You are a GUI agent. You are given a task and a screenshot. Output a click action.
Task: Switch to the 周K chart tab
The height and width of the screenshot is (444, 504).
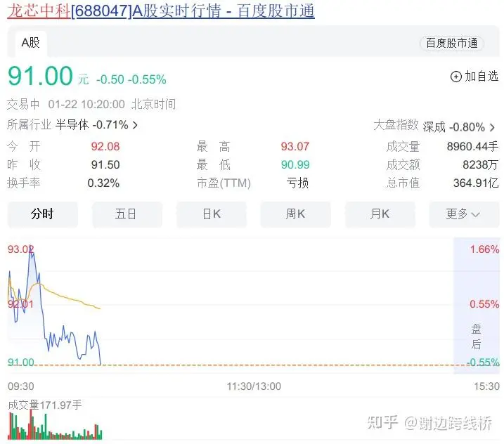pos(295,214)
